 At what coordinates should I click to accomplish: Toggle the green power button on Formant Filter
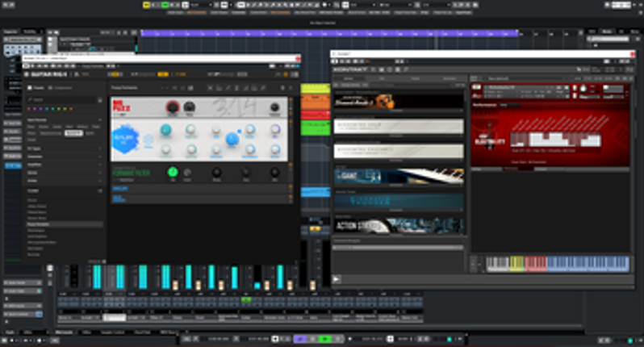173,172
